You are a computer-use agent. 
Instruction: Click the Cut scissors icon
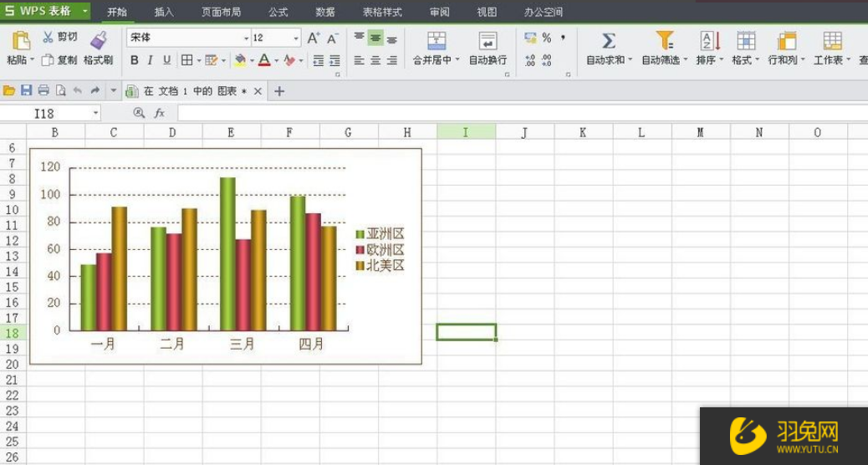(49, 37)
